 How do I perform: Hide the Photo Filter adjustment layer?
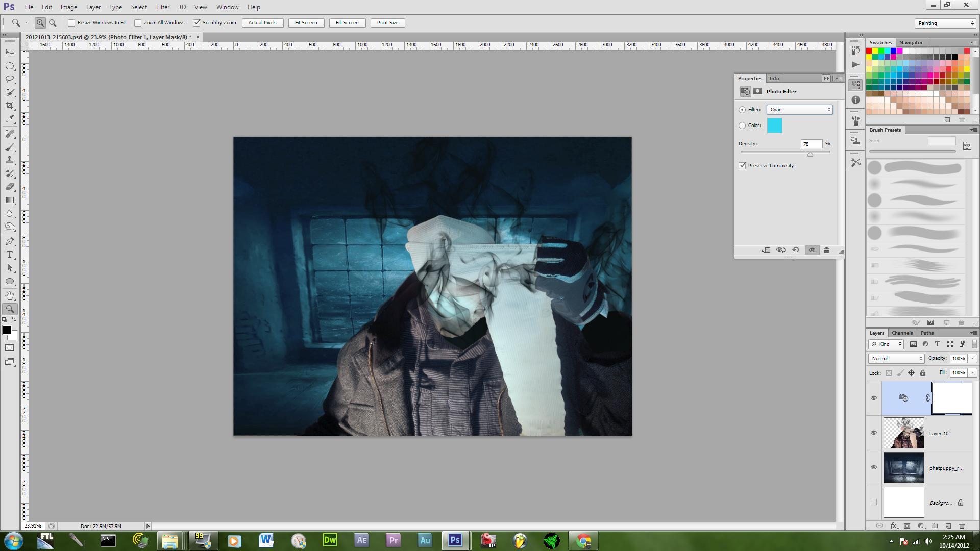click(874, 398)
